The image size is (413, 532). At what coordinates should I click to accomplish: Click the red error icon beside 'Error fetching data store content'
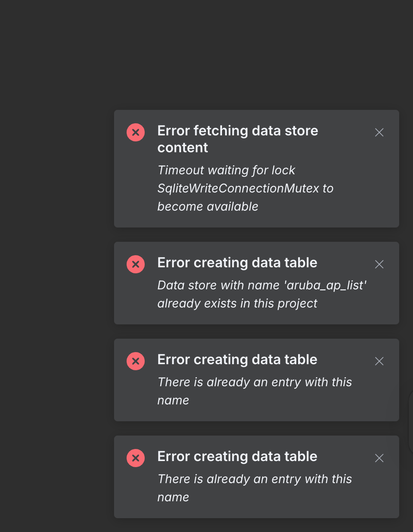[x=136, y=132]
